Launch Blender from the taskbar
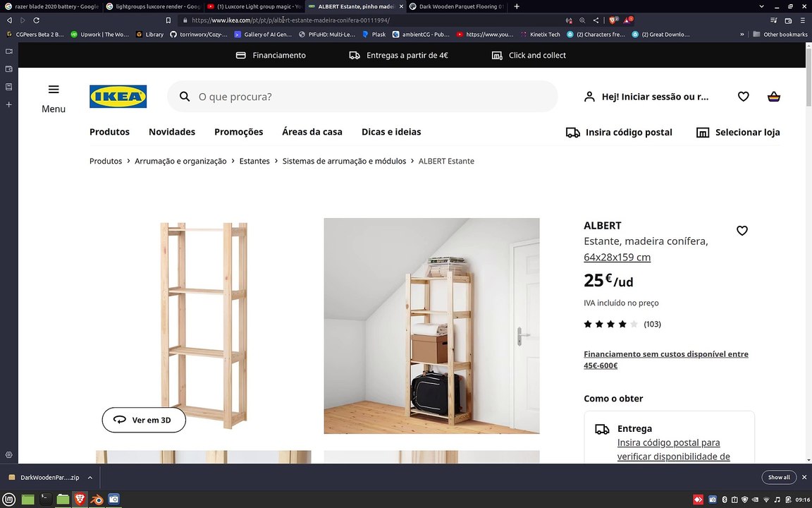This screenshot has height=508, width=812. coord(97,500)
